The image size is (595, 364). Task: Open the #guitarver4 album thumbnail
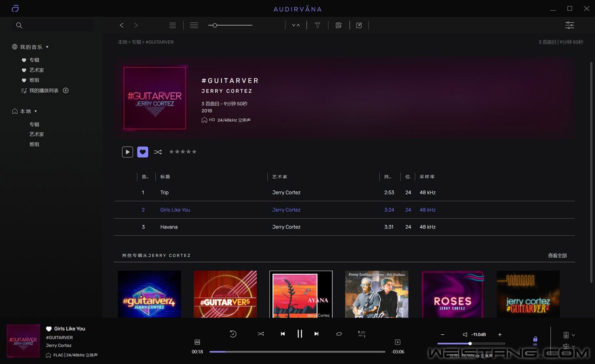pos(149,294)
